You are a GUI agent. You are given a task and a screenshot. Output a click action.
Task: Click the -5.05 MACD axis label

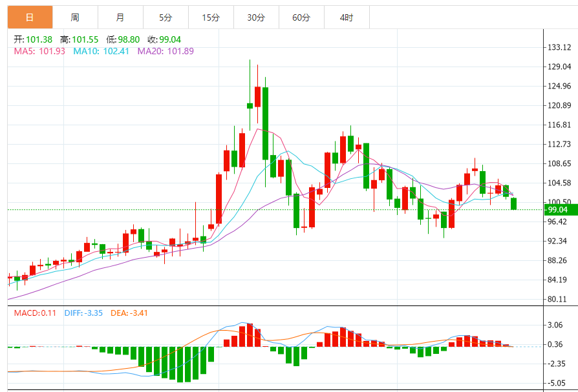coord(557,383)
